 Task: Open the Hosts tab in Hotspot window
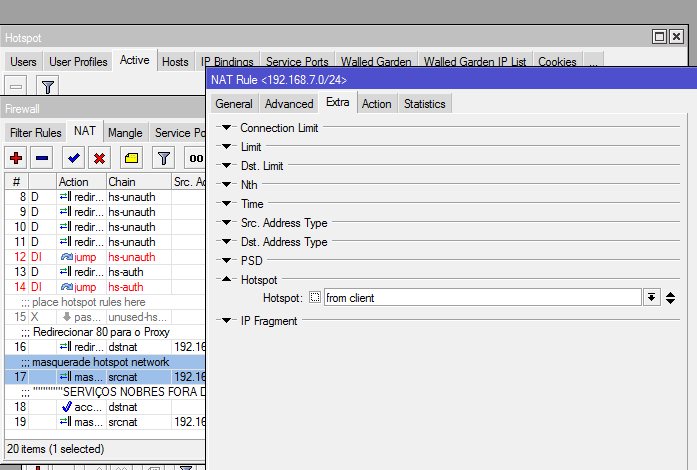tap(175, 61)
